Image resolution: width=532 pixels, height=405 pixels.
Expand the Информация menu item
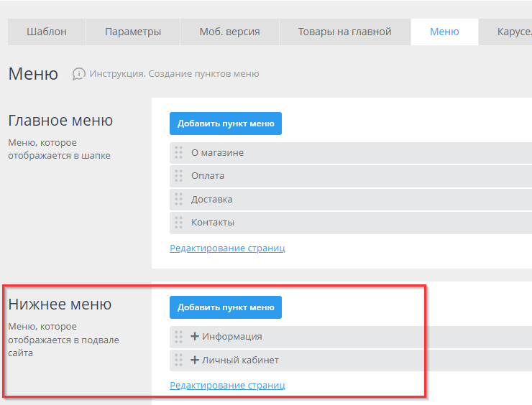point(195,336)
